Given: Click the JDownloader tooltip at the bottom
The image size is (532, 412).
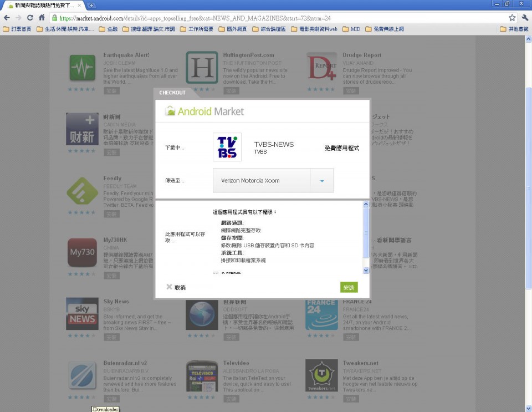Looking at the screenshot, I should (x=105, y=409).
